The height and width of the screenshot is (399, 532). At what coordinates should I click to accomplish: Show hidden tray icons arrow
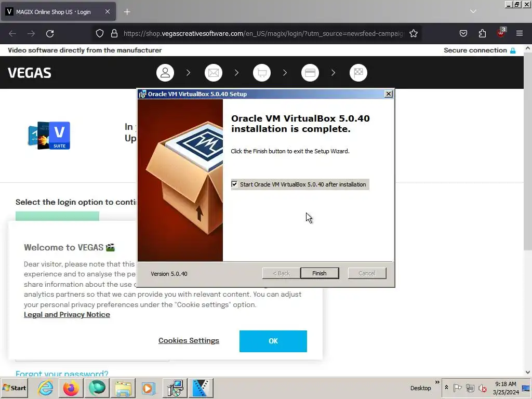pos(446,388)
